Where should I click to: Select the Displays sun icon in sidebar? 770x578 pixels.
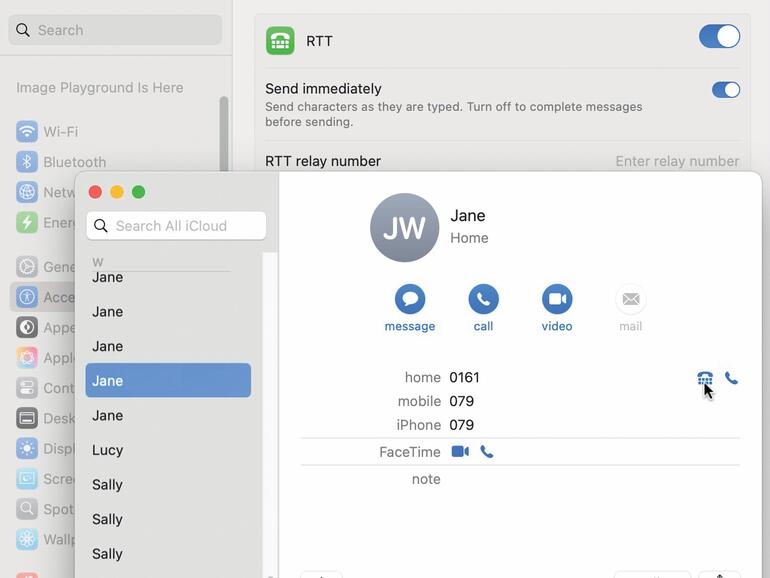click(27, 448)
